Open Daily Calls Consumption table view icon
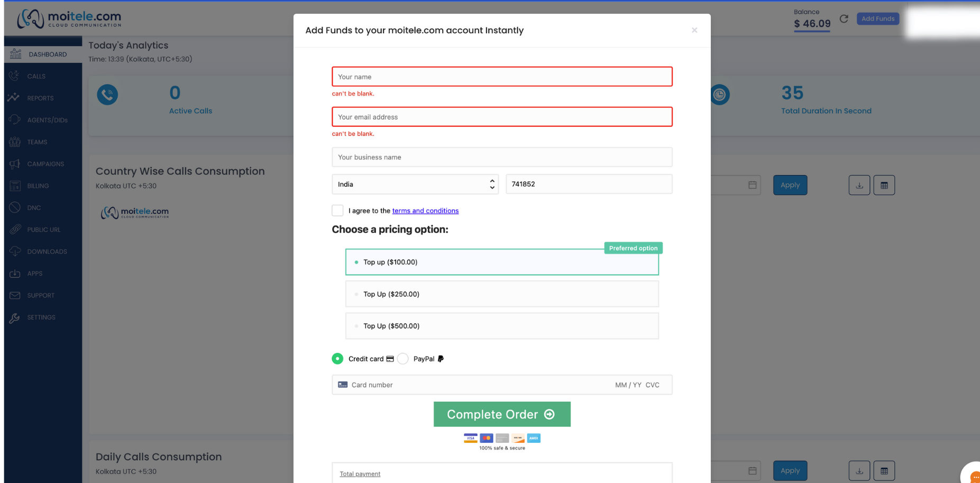The height and width of the screenshot is (483, 980). [884, 471]
